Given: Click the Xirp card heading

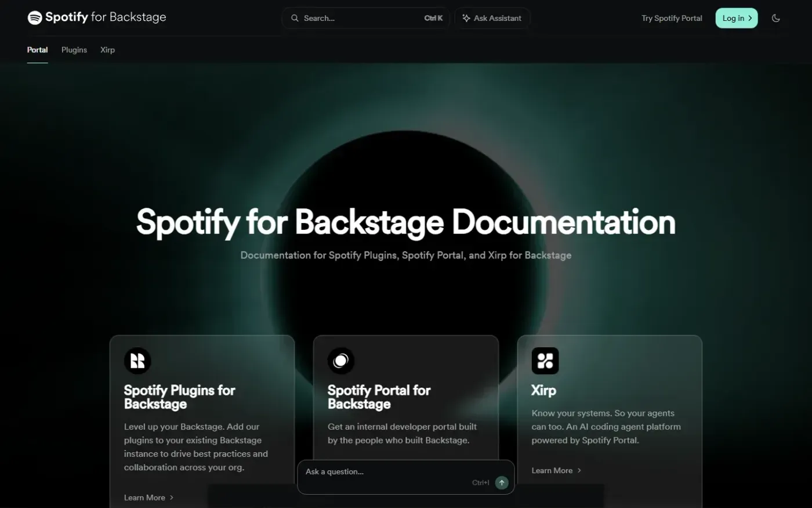Looking at the screenshot, I should pos(543,390).
